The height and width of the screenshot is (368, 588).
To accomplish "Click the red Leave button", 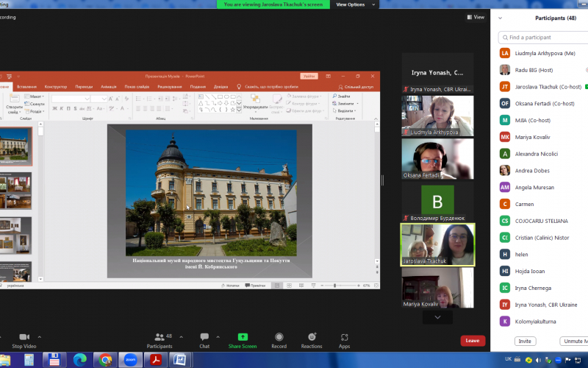I will [473, 341].
